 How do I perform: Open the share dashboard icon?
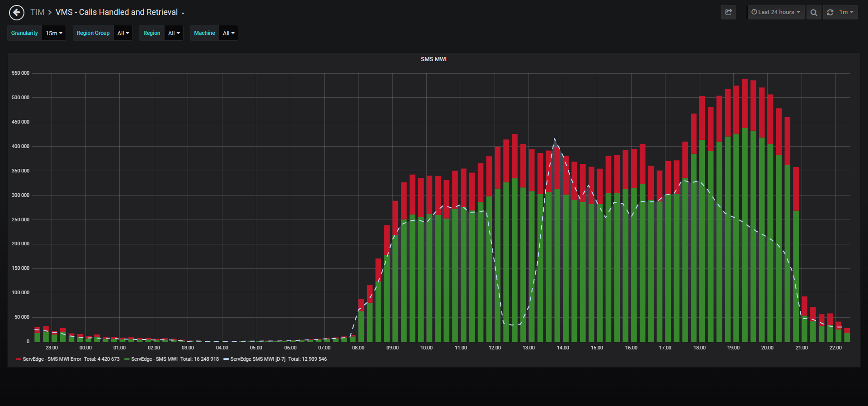(728, 12)
